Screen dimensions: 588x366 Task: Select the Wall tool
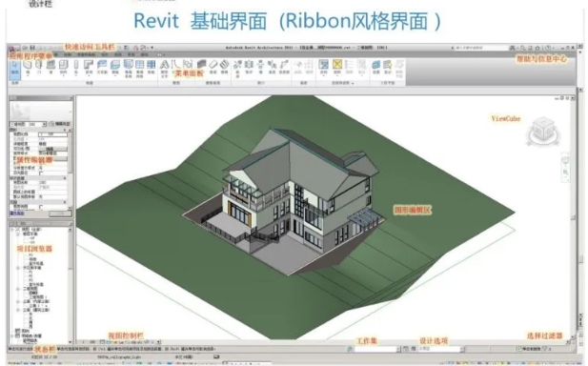pos(28,68)
